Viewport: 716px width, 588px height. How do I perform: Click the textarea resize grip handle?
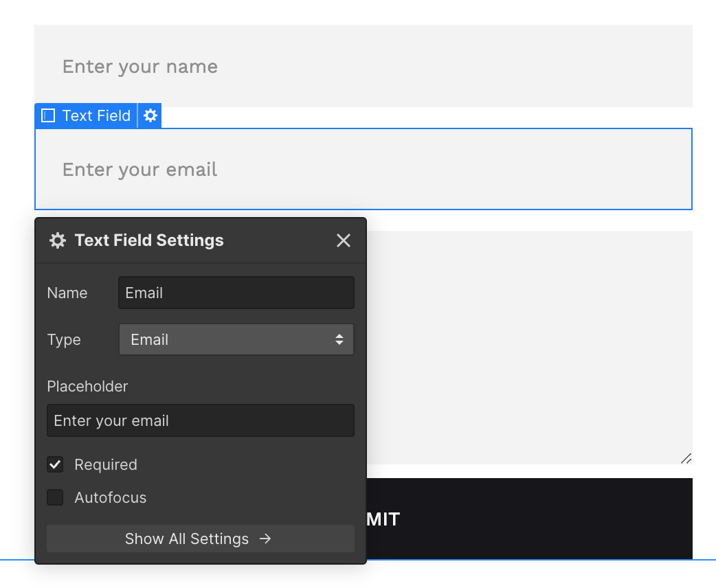point(686,458)
